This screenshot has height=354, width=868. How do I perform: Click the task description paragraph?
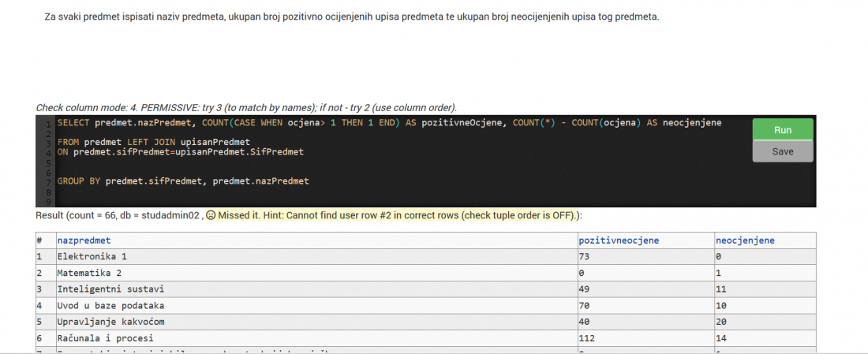pos(352,17)
